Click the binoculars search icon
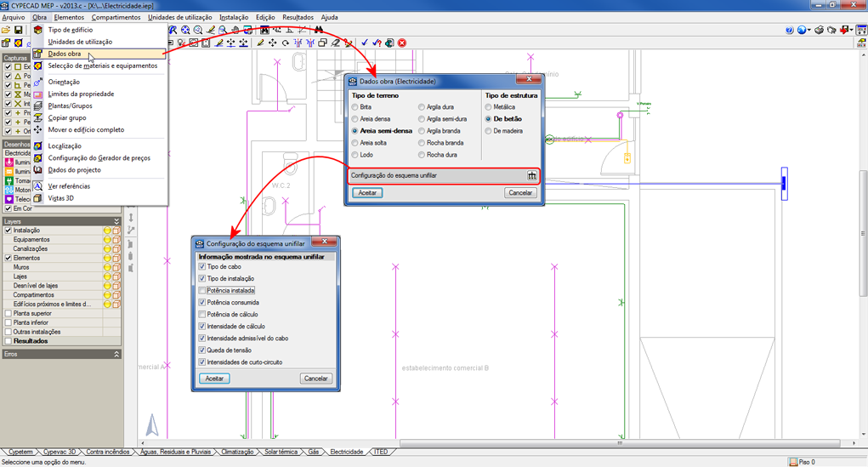 [319, 31]
